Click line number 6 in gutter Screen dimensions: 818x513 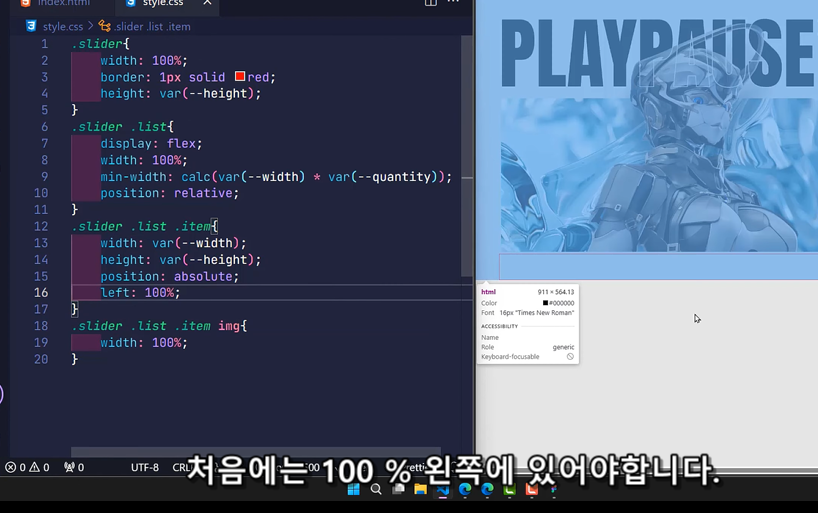(x=44, y=127)
